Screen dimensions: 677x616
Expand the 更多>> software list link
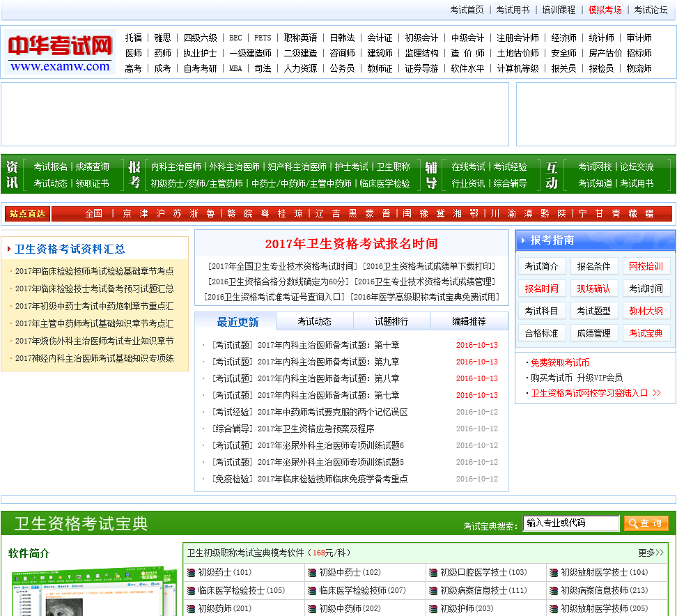[x=651, y=553]
